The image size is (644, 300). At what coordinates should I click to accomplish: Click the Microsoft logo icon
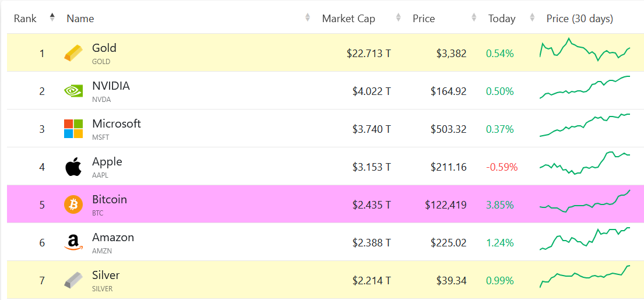[x=73, y=129]
